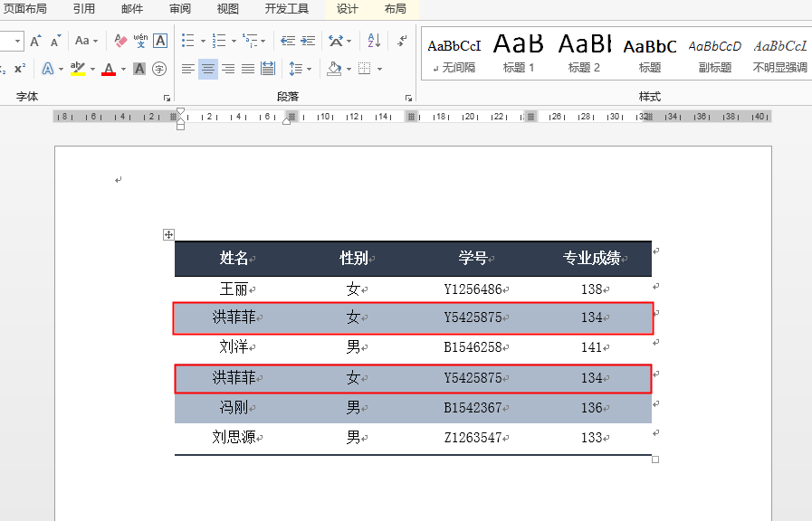Click the clear formatting eraser icon
The image size is (812, 521).
(120, 41)
